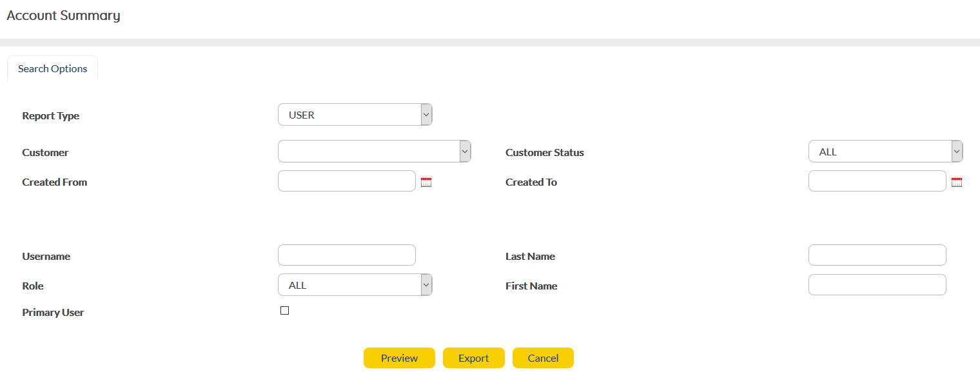The height and width of the screenshot is (383, 980).
Task: Focus the Created From date field
Action: (x=346, y=181)
